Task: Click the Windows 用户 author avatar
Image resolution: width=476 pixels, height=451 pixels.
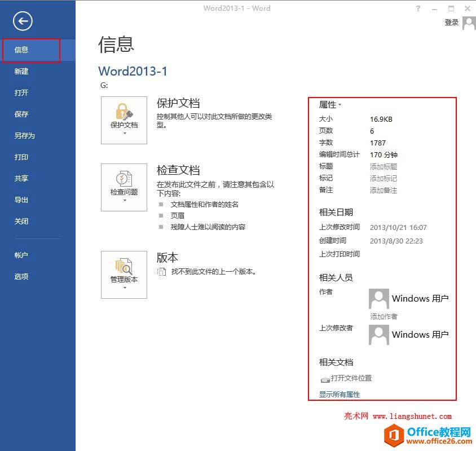Action: pos(378,298)
